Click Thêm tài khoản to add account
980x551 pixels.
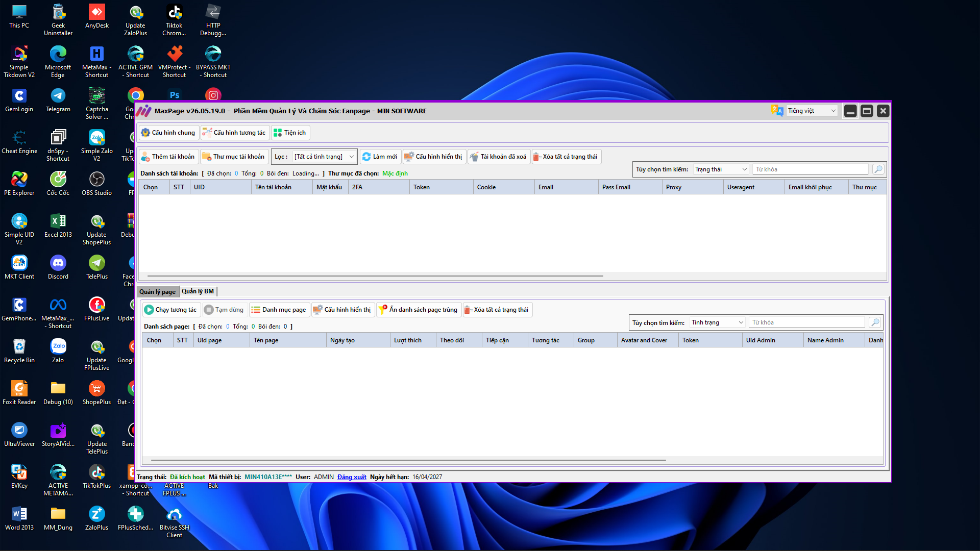point(168,157)
